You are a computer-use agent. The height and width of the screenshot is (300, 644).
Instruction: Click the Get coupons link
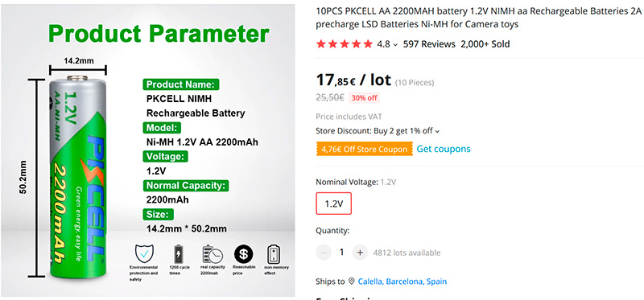(444, 149)
